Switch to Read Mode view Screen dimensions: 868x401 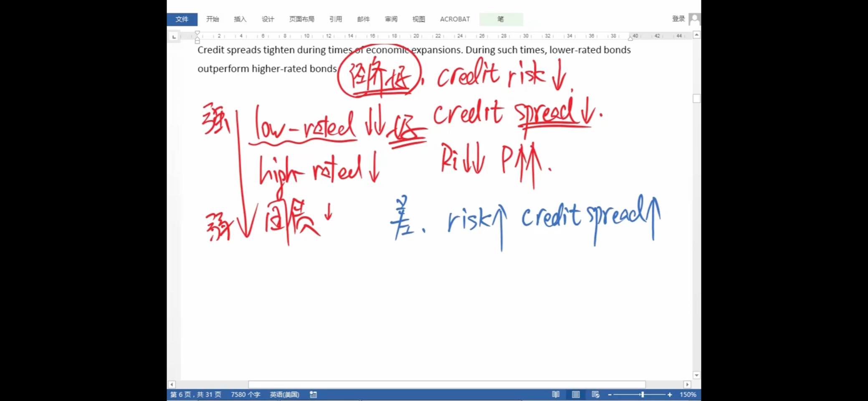(x=556, y=395)
